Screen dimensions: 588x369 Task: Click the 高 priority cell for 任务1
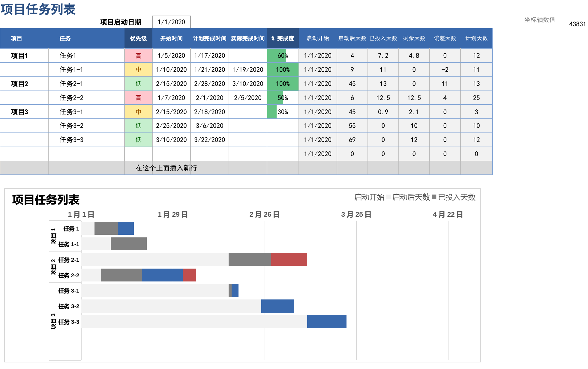[138, 56]
